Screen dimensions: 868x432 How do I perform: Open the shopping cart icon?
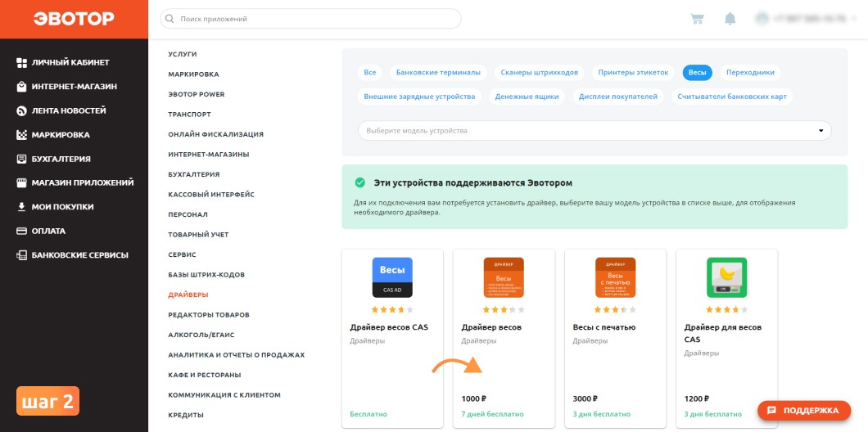tap(697, 19)
